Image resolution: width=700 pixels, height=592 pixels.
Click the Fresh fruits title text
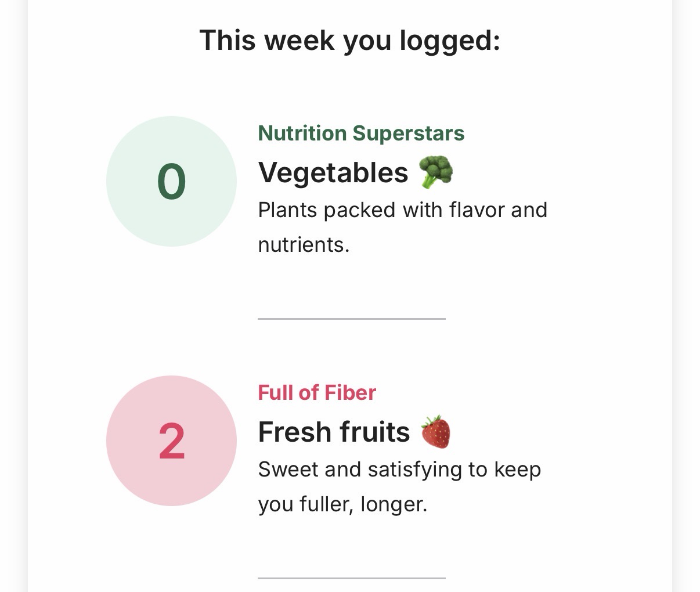[x=334, y=432]
